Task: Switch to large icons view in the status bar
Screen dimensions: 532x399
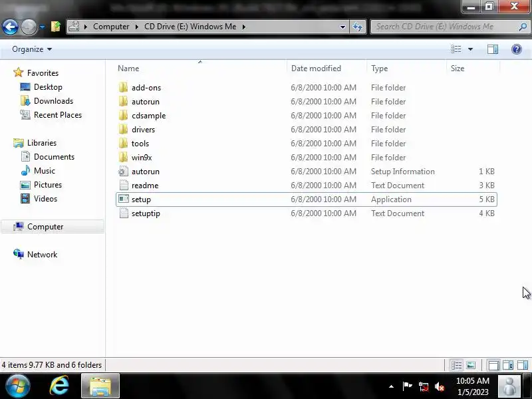Action: [471, 365]
